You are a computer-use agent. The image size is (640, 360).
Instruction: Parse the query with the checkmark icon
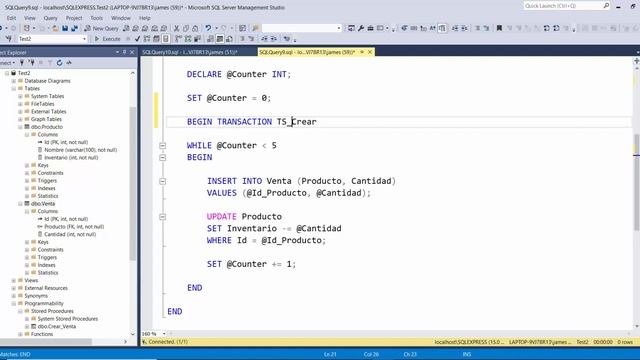[x=138, y=39]
